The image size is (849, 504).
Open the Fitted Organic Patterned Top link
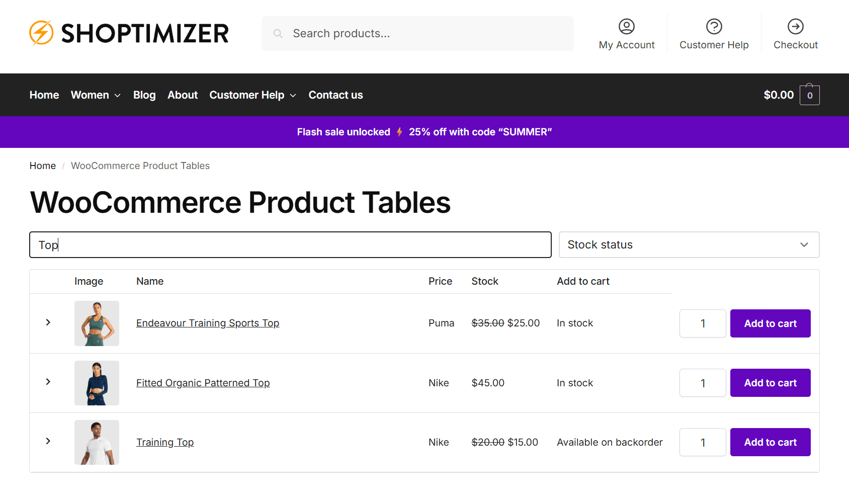(x=203, y=382)
